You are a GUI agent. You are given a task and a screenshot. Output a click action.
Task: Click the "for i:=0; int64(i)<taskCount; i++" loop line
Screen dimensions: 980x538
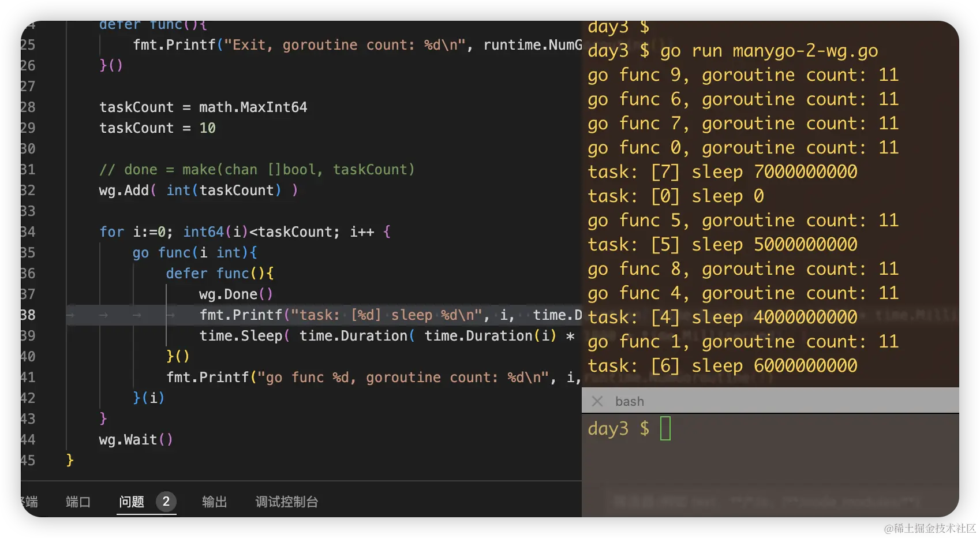click(245, 232)
